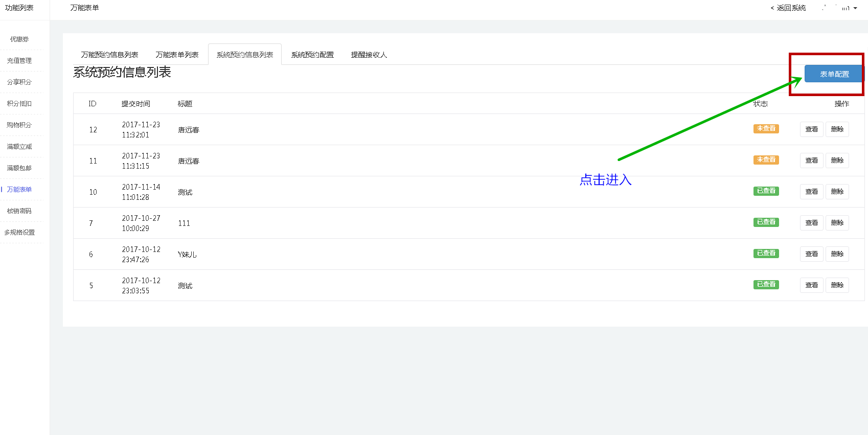Switch to the 万能预约信息列表 tab
The image size is (868, 435).
(x=109, y=55)
